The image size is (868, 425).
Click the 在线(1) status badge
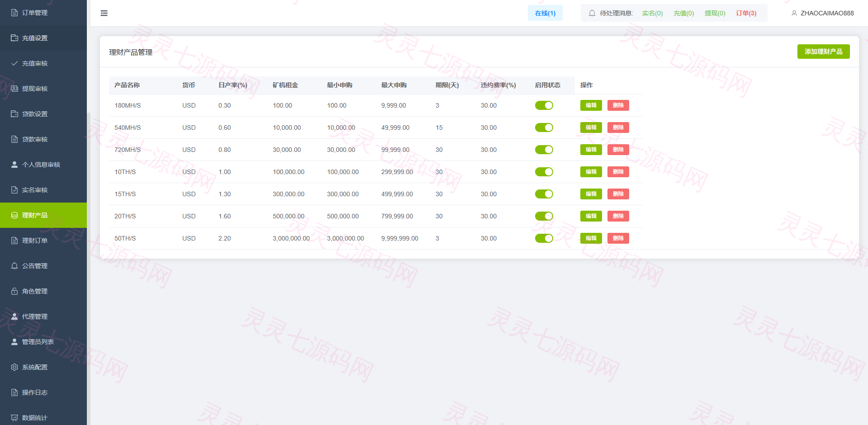coord(545,13)
